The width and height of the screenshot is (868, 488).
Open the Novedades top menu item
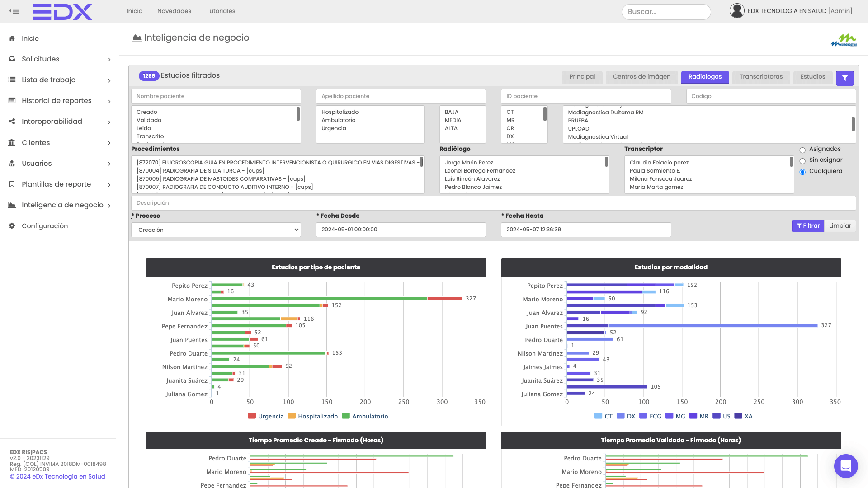click(174, 11)
